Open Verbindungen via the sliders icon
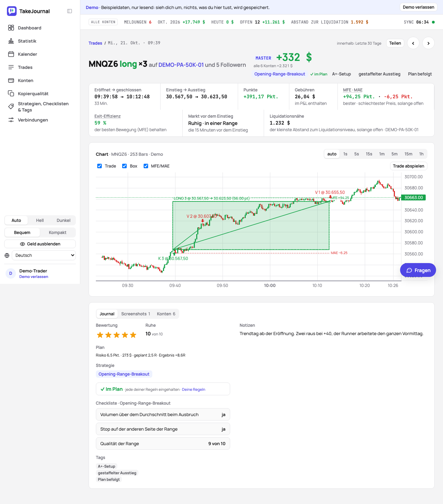The width and height of the screenshot is (443, 504). [x=11, y=120]
